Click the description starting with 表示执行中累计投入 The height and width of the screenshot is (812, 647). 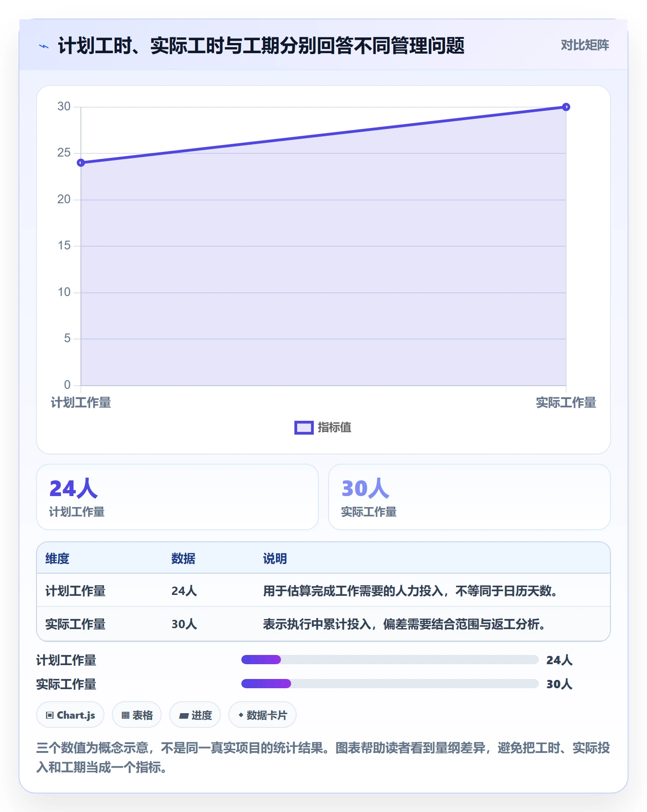click(405, 624)
